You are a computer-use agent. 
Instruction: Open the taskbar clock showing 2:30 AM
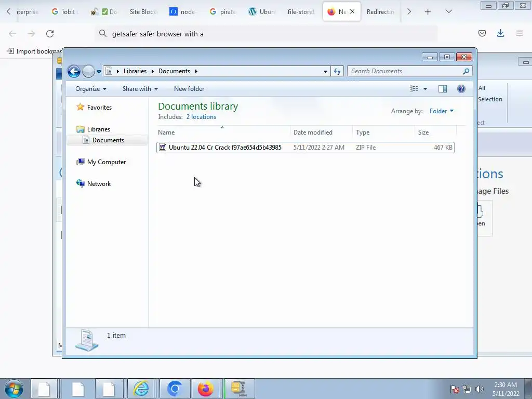point(506,389)
